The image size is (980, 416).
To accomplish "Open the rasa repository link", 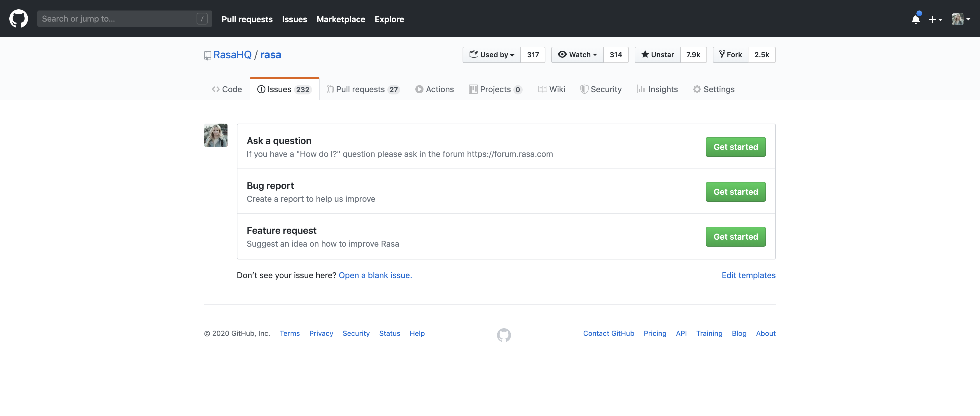I will [x=270, y=55].
